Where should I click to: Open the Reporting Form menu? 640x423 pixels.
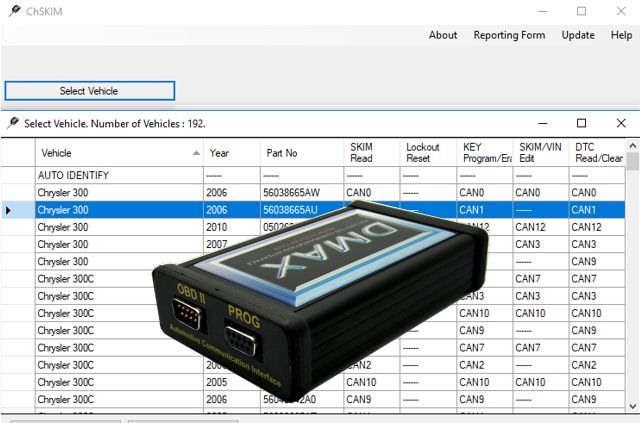click(x=509, y=35)
